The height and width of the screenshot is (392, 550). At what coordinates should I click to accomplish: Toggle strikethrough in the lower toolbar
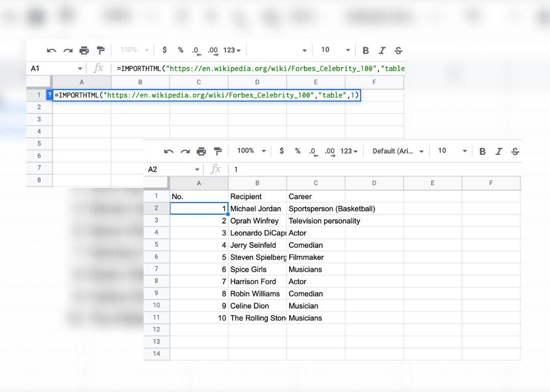coord(515,151)
